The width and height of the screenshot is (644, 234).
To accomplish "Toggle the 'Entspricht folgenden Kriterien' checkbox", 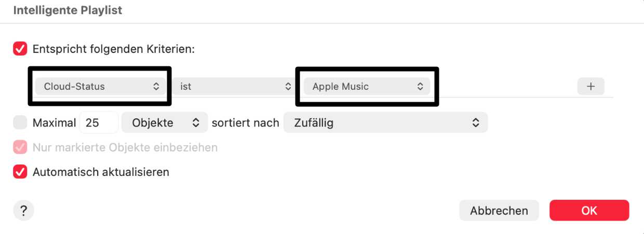I will point(20,49).
